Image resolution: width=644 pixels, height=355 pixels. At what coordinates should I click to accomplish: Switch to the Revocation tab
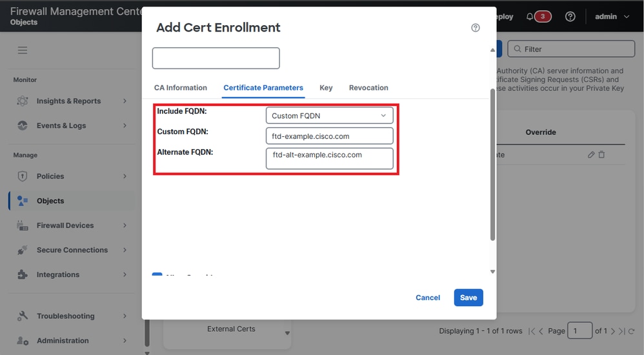368,88
